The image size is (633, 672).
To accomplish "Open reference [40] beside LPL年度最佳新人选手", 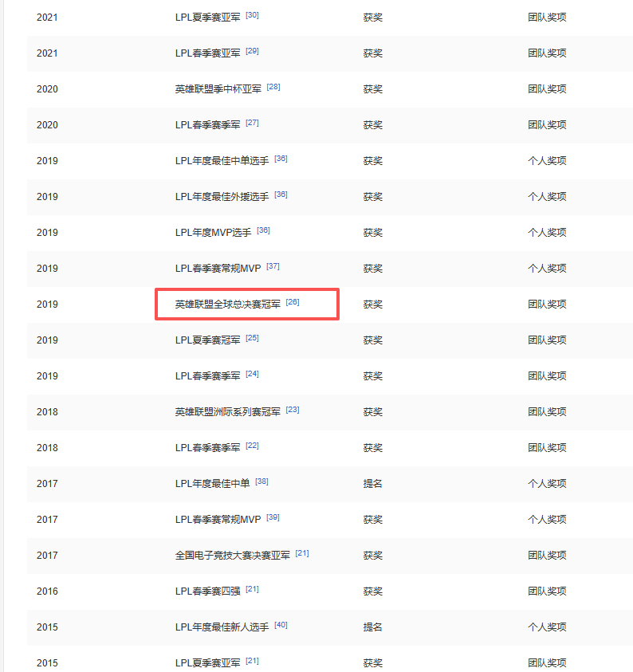I will click(281, 625).
